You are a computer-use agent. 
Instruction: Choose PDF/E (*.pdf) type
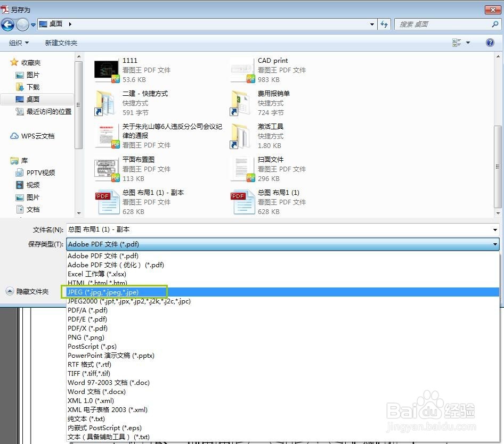click(283, 319)
